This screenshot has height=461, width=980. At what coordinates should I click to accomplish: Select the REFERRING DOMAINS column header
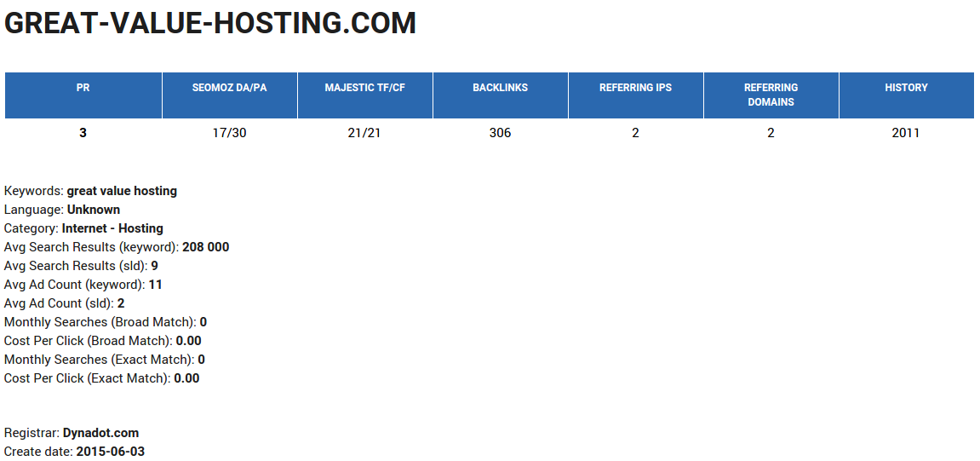click(771, 95)
